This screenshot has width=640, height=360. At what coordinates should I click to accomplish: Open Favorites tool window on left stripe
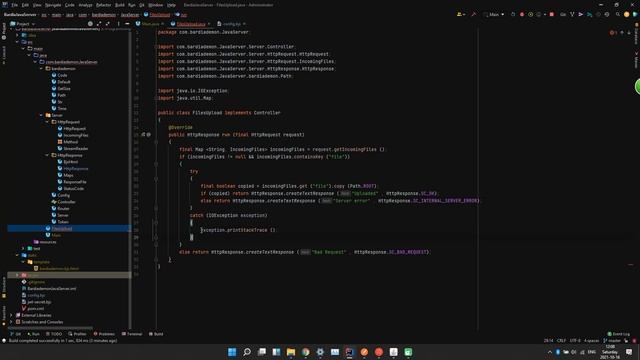click(4, 315)
